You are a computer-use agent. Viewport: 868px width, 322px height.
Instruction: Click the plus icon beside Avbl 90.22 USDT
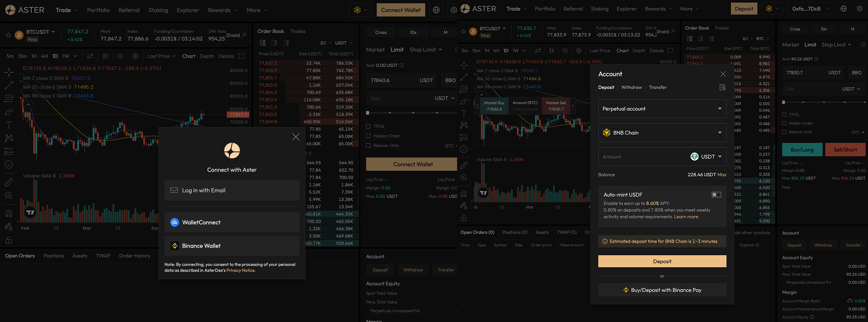pyautogui.click(x=816, y=59)
